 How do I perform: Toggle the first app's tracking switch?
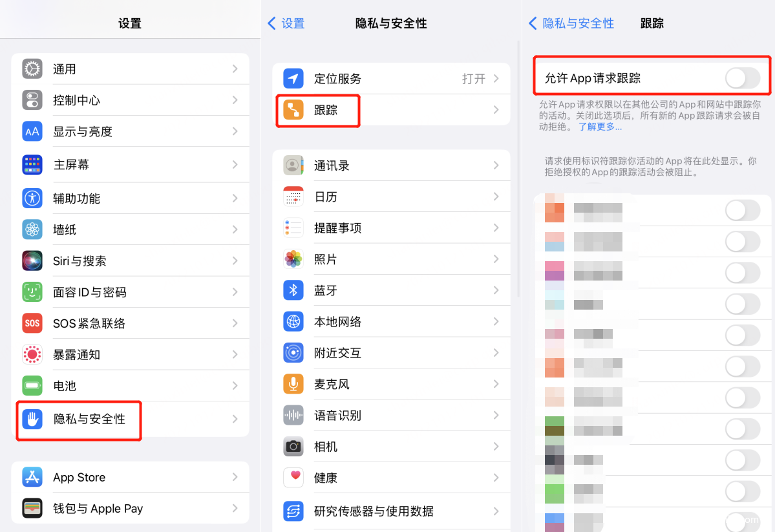742,210
